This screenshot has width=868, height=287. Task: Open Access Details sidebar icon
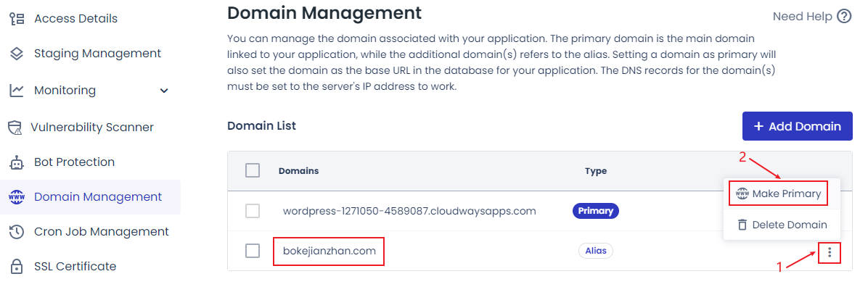pyautogui.click(x=17, y=19)
